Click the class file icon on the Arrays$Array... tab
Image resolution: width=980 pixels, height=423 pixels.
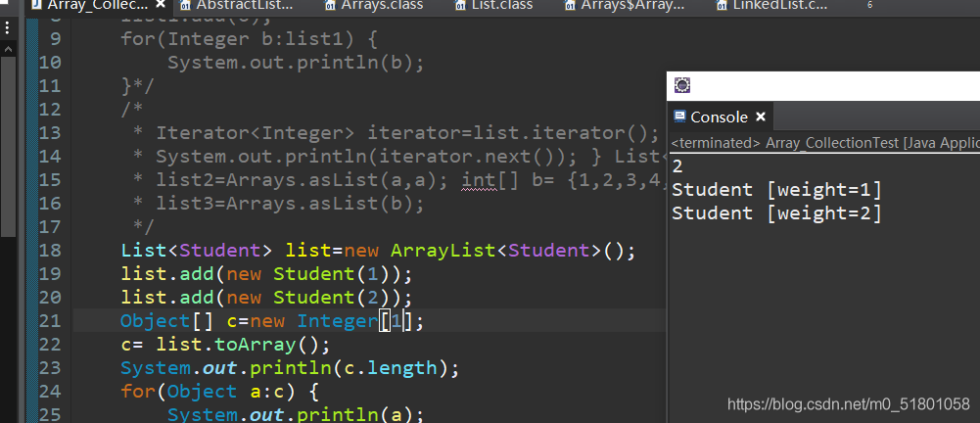coord(570,6)
